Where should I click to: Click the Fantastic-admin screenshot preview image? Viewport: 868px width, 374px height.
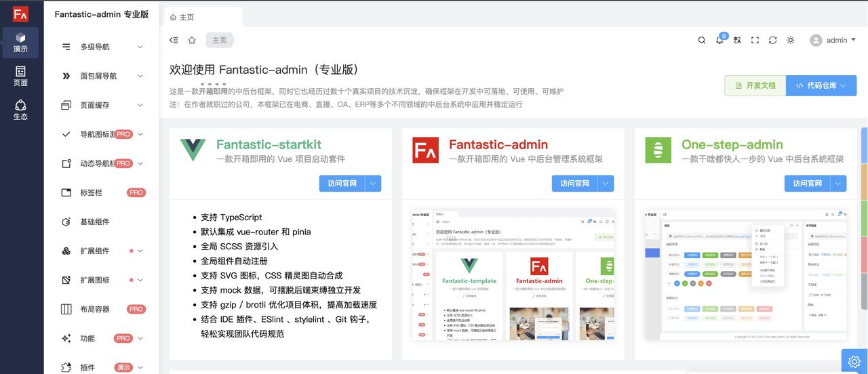[x=513, y=274]
